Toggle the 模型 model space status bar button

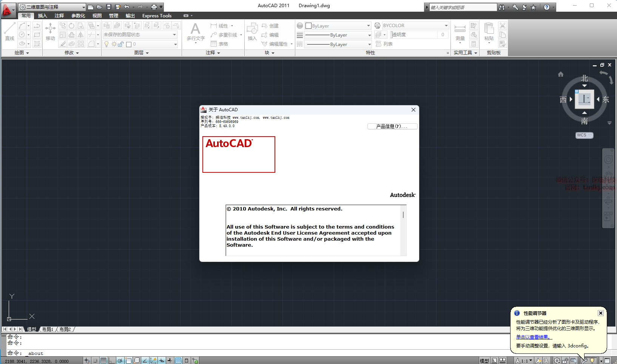(484, 361)
